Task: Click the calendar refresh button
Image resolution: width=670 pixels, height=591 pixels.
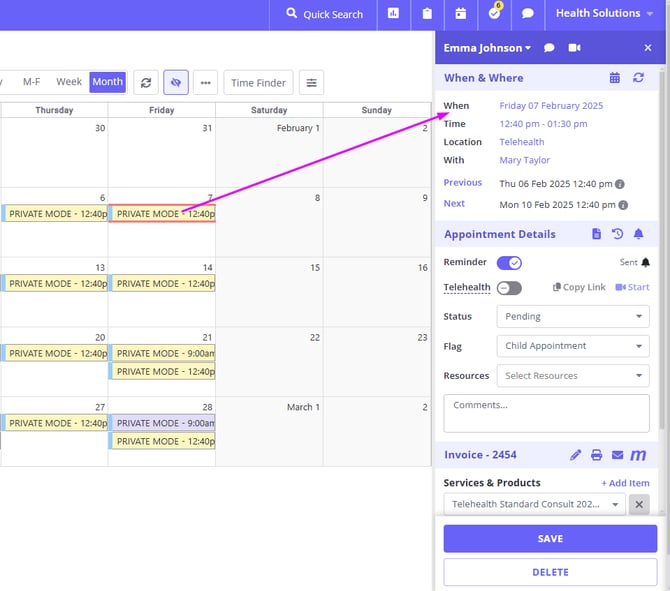Action: click(146, 83)
